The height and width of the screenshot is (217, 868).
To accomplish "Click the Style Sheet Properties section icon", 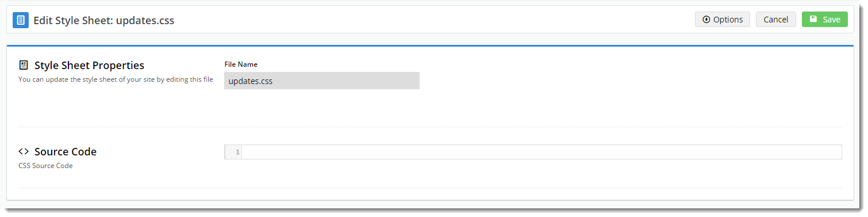I will (x=24, y=65).
